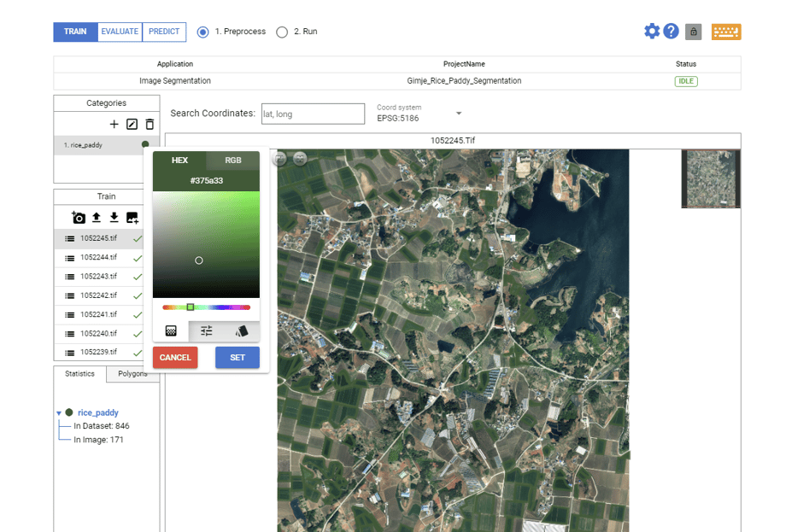
Task: Select the '1. Preprocess' radio button
Action: tap(202, 32)
